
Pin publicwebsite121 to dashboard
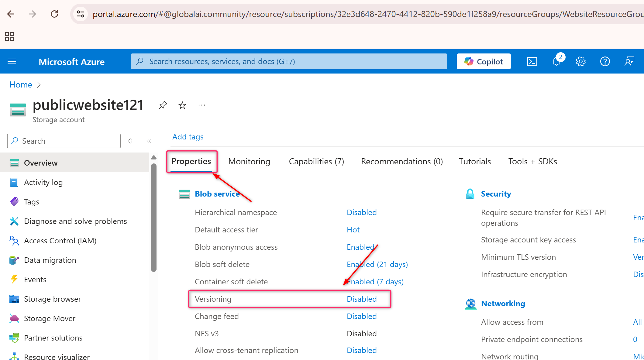click(163, 105)
